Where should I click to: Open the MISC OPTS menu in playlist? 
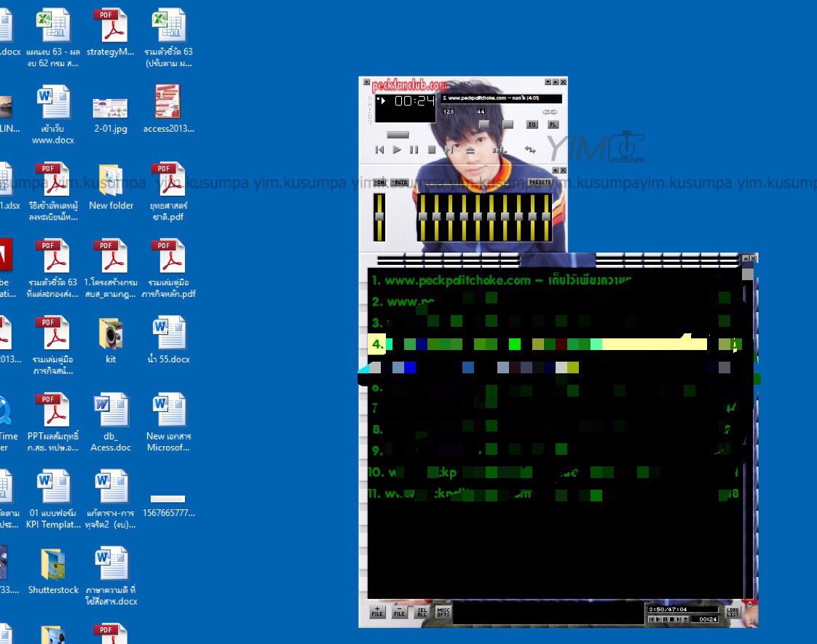click(443, 612)
